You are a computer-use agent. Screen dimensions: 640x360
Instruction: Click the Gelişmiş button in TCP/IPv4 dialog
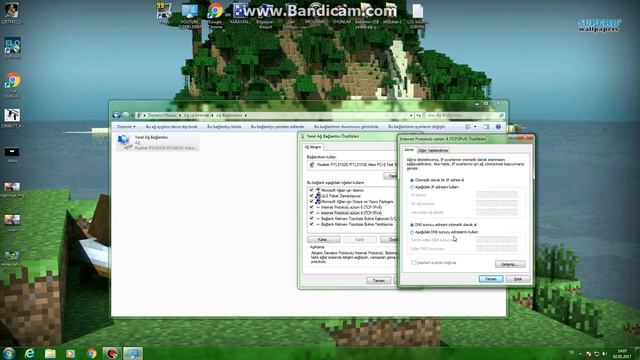coord(510,264)
